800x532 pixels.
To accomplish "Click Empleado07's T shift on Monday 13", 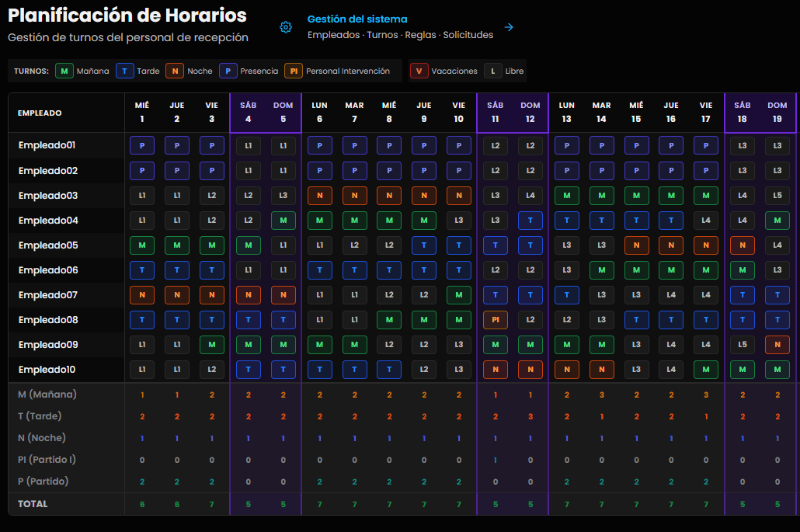I will [x=567, y=295].
